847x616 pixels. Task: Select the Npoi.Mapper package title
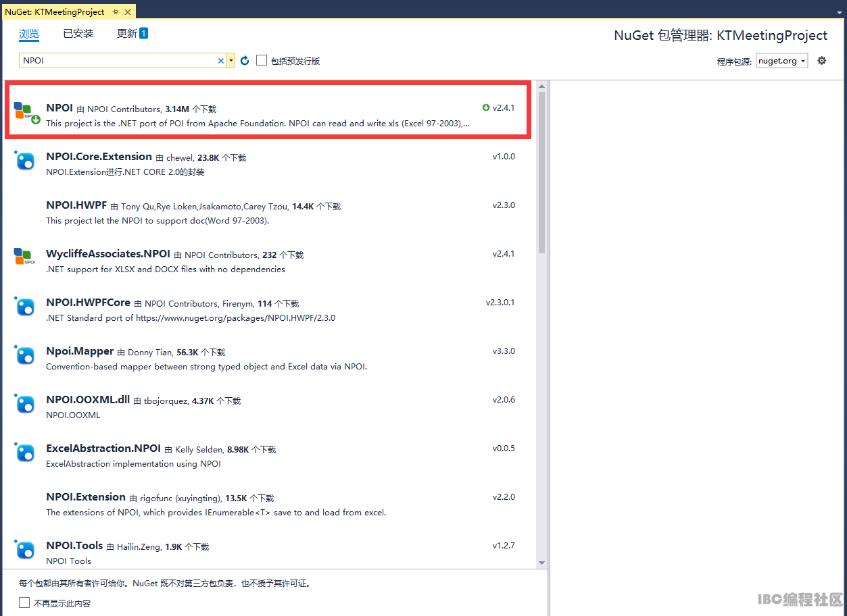pos(80,351)
